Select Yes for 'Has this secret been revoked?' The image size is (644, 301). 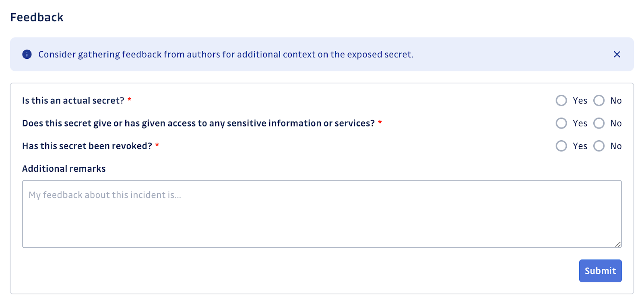tap(561, 146)
